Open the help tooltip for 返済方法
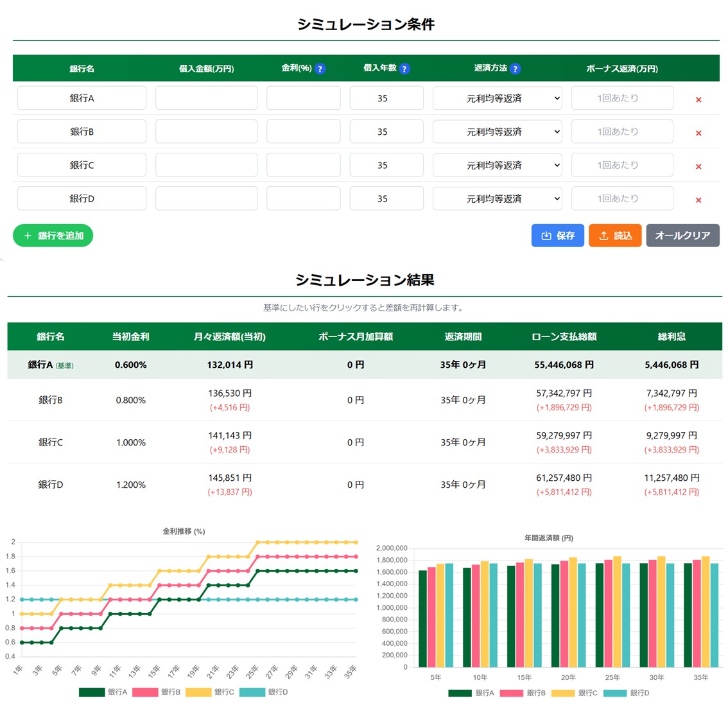This screenshot has height=728, width=728. coord(515,69)
